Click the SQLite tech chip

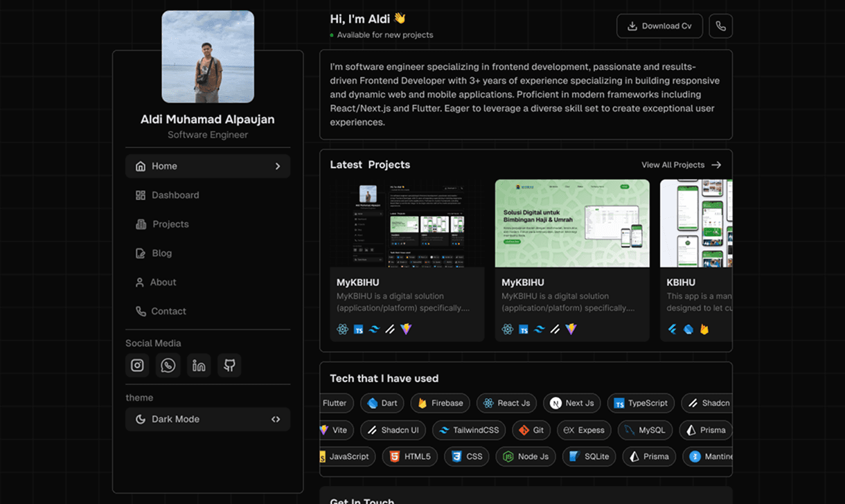(589, 457)
